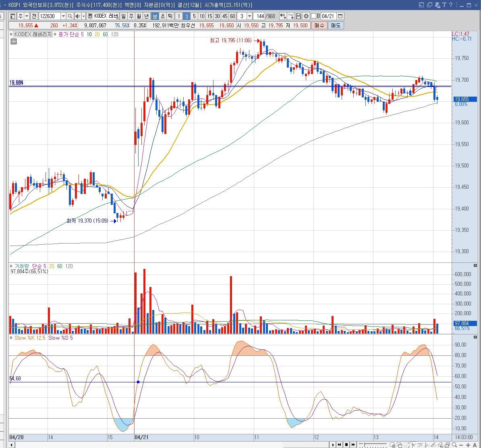Click the window layout icon in title bar
481x448 pixels.
click(x=421, y=4)
